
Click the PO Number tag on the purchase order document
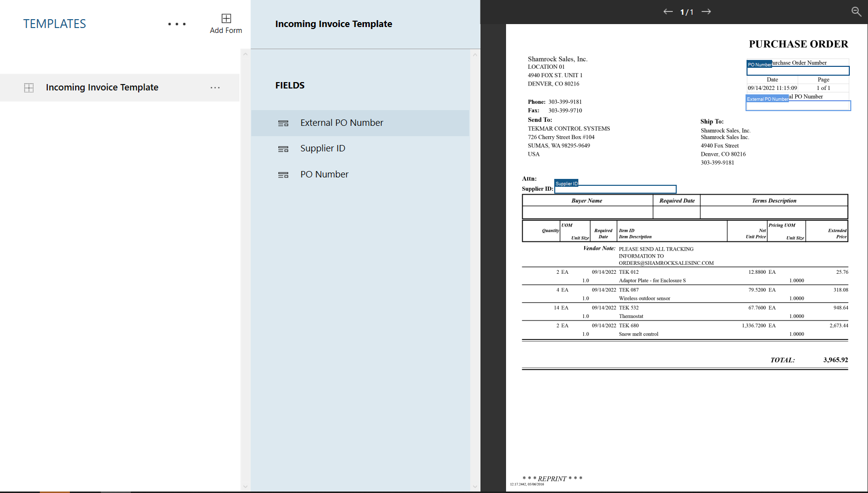pyautogui.click(x=759, y=64)
